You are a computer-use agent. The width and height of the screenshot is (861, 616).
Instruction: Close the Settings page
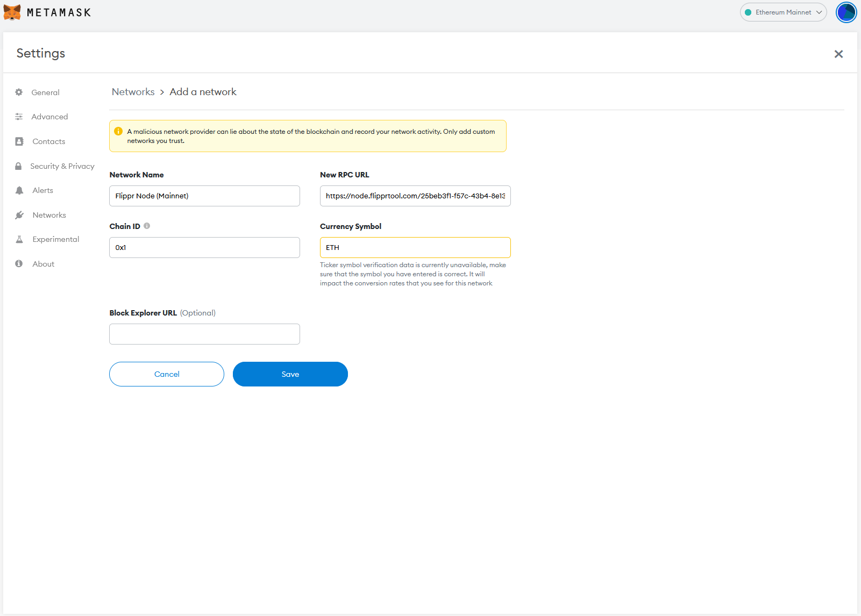838,54
